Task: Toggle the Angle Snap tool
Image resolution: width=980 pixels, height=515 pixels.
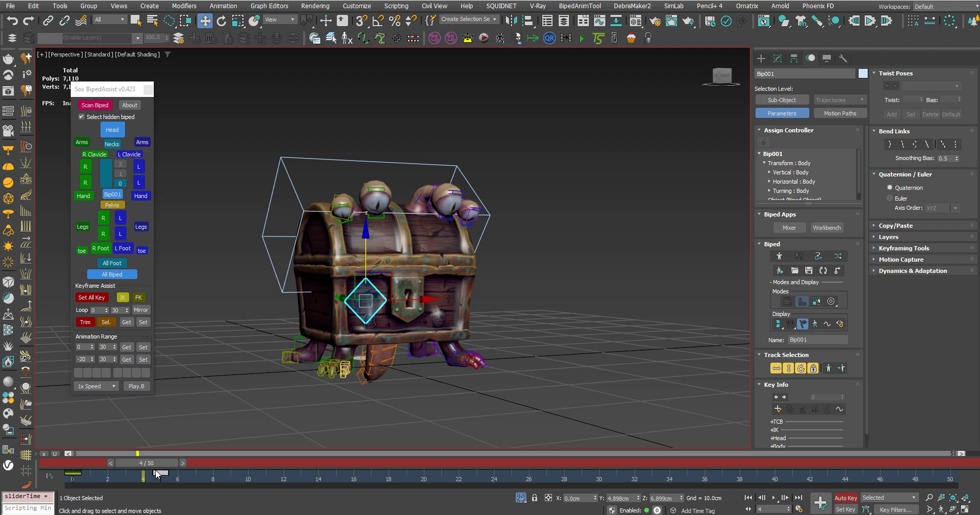Action: pyautogui.click(x=378, y=21)
